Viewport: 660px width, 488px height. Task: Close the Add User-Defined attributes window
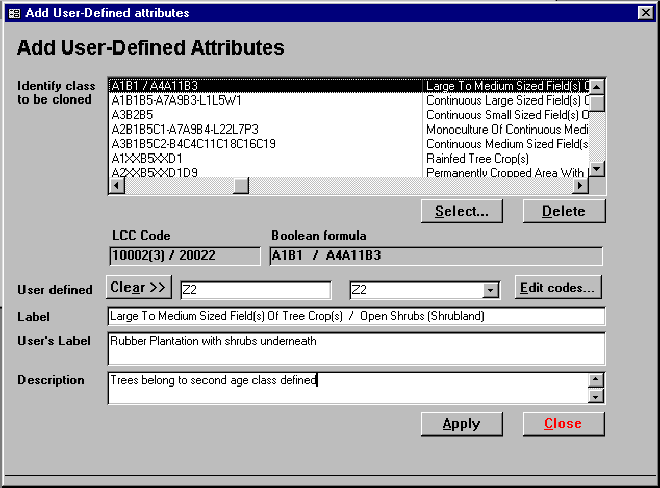(645, 13)
